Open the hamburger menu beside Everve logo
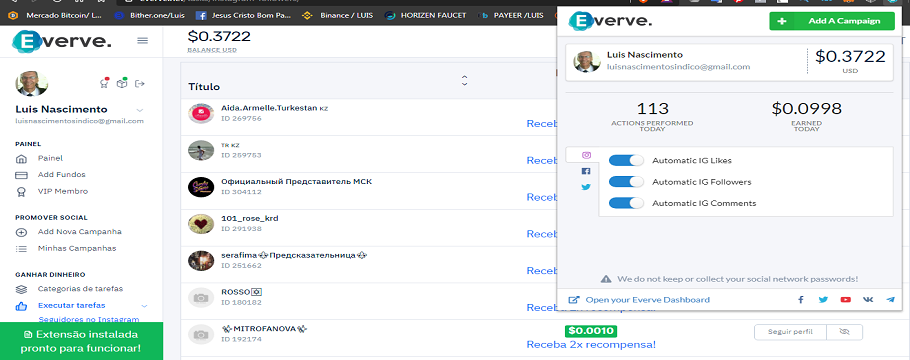910x360 pixels. (142, 41)
